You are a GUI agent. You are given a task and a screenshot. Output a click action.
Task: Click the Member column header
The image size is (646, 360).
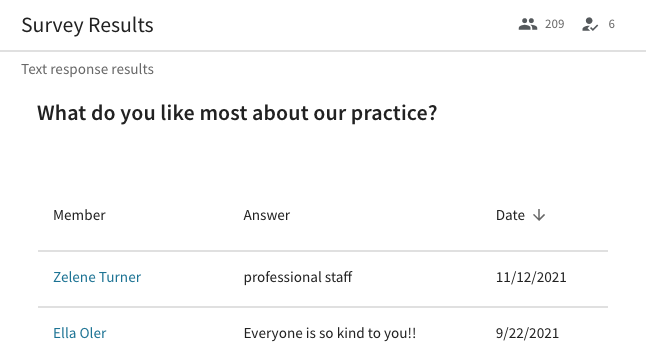coord(79,215)
